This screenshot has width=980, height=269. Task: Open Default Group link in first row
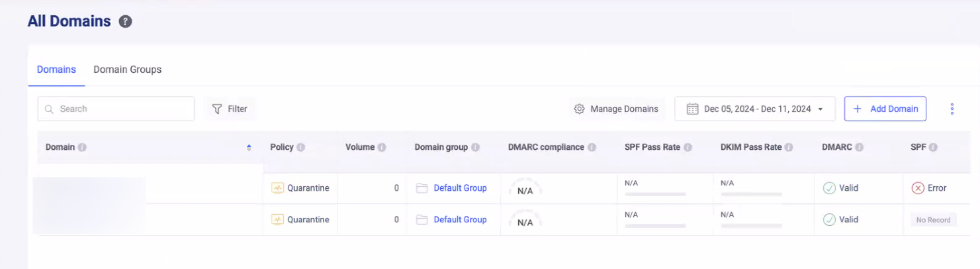460,188
